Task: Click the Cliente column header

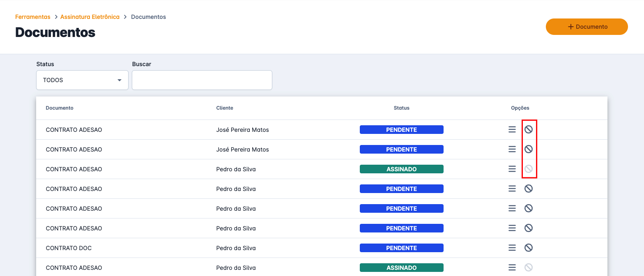Action: [x=225, y=108]
